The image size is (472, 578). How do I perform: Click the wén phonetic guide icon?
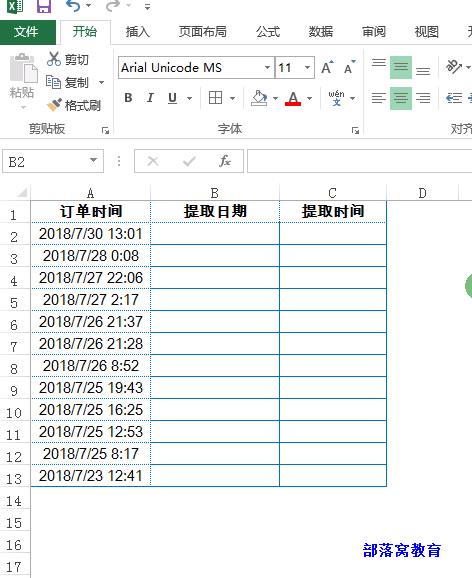pos(336,98)
